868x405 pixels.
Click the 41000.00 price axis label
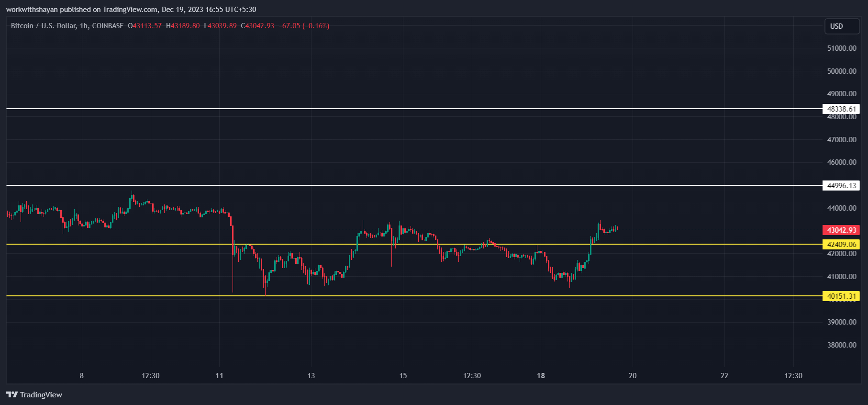[x=842, y=277]
